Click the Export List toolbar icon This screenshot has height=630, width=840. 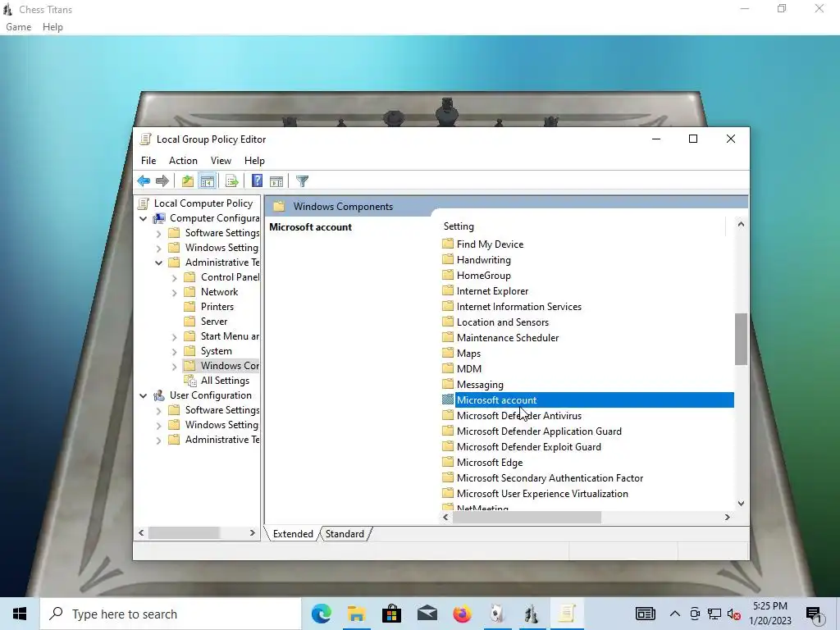pyautogui.click(x=231, y=181)
